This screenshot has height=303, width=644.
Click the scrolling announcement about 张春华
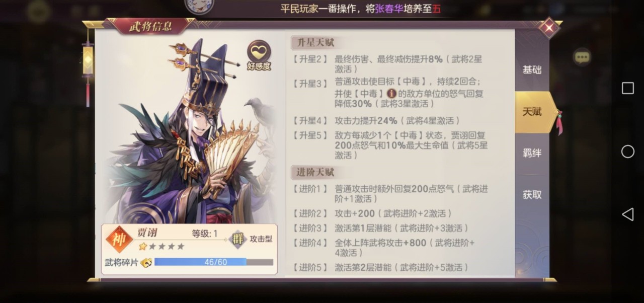pos(361,9)
